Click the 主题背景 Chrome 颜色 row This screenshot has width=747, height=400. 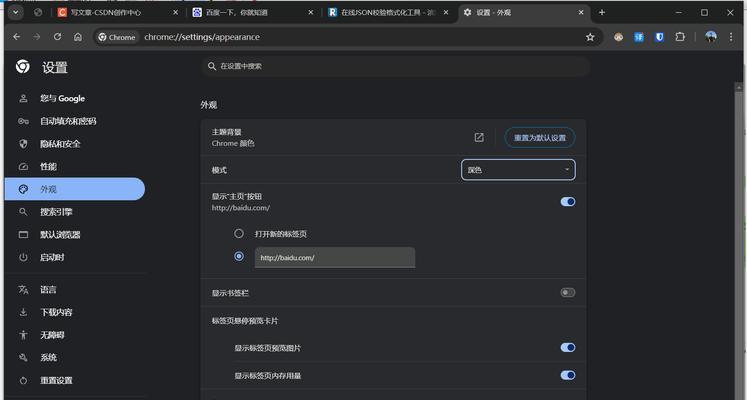393,137
